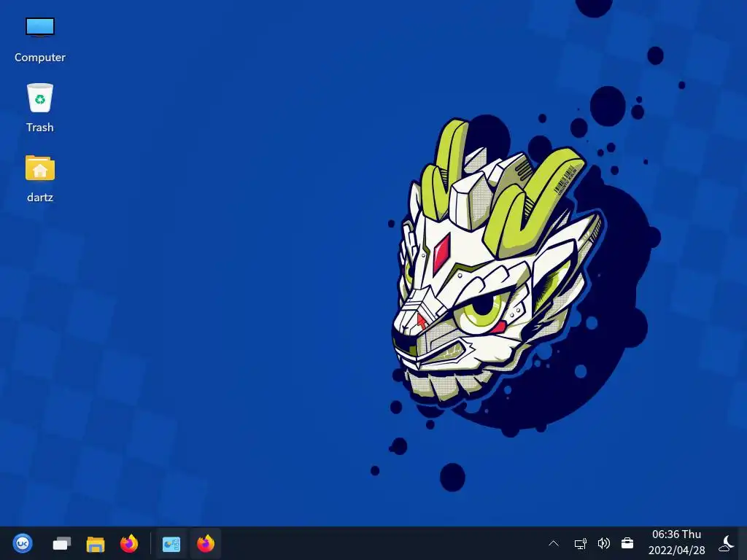The width and height of the screenshot is (747, 560).
Task: Open the network connection tray icon
Action: coord(580,543)
